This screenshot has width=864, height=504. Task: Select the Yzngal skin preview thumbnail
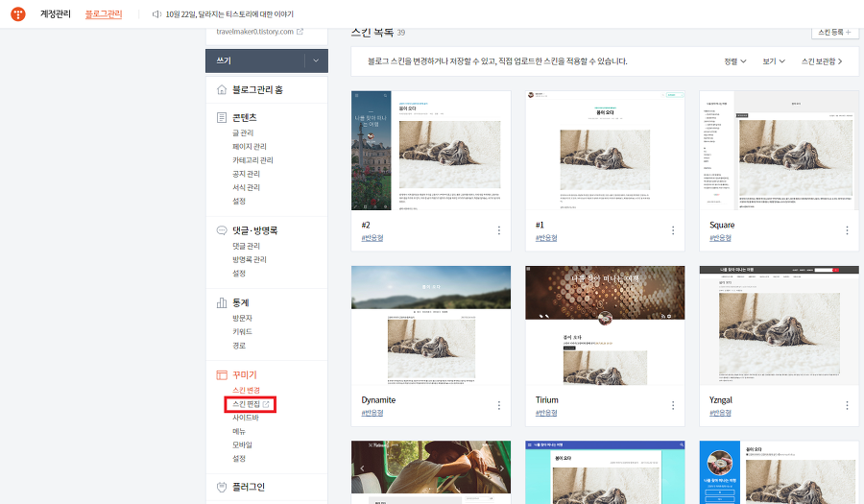780,325
